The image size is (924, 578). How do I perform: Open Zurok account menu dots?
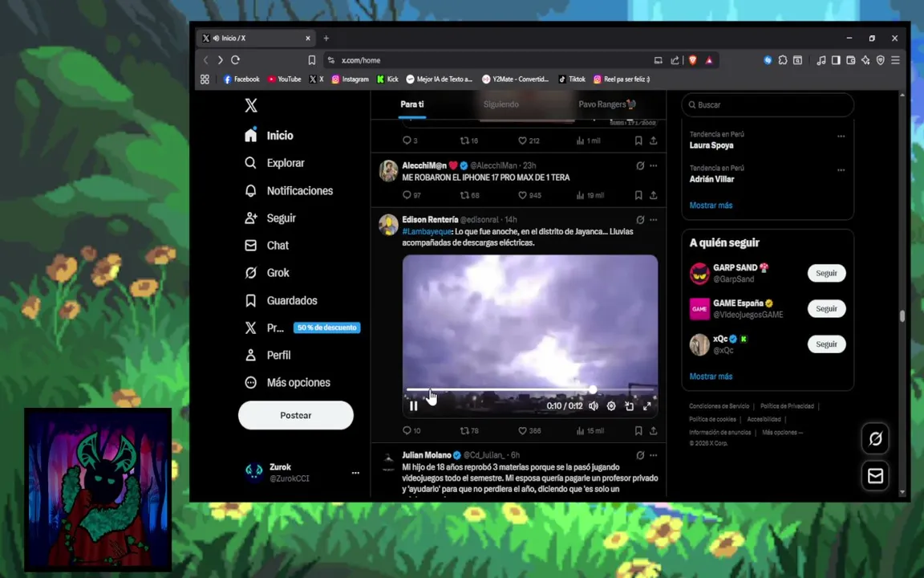pyautogui.click(x=355, y=473)
